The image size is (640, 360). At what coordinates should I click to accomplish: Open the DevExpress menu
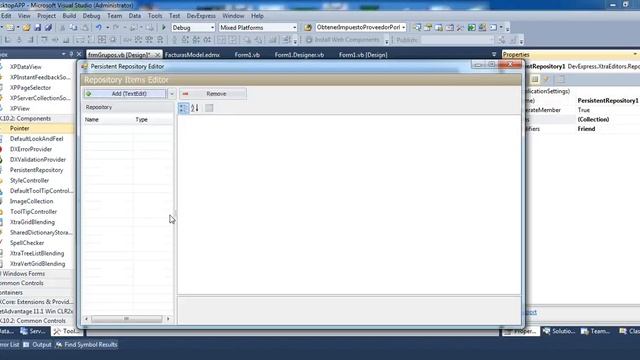coord(201,16)
